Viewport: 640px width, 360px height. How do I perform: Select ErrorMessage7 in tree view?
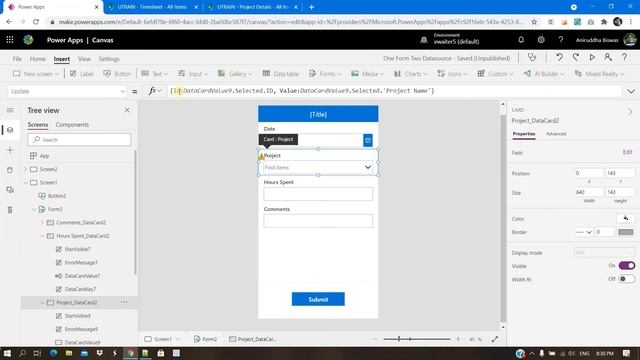click(x=81, y=262)
